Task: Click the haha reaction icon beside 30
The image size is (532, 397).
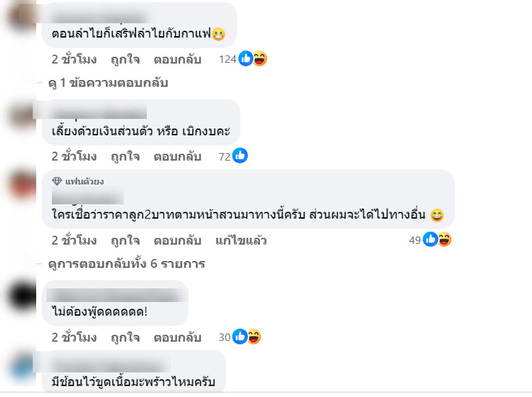Action: tap(253, 337)
